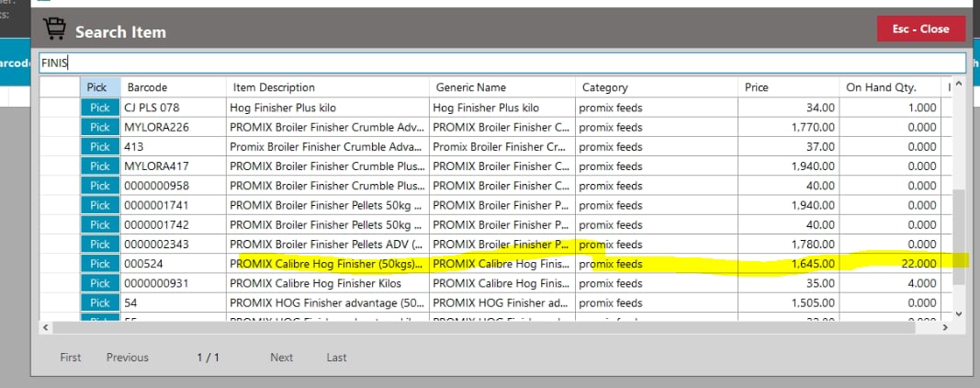The width and height of the screenshot is (980, 388).
Task: Close dialog with Esc - Close button
Action: [x=920, y=29]
